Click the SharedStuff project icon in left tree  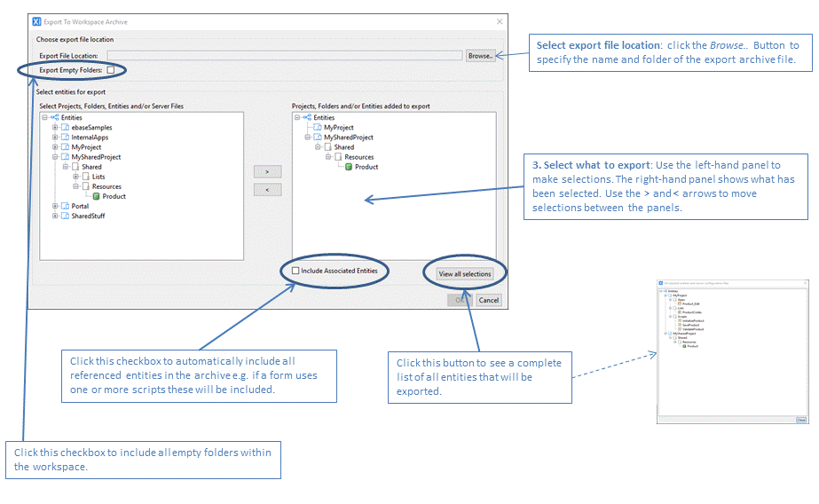click(65, 216)
